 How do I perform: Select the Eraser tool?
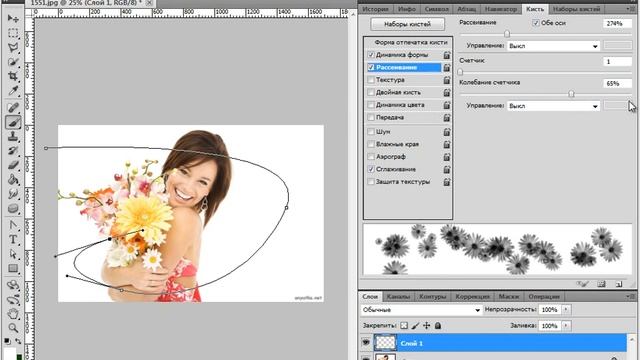(x=13, y=165)
